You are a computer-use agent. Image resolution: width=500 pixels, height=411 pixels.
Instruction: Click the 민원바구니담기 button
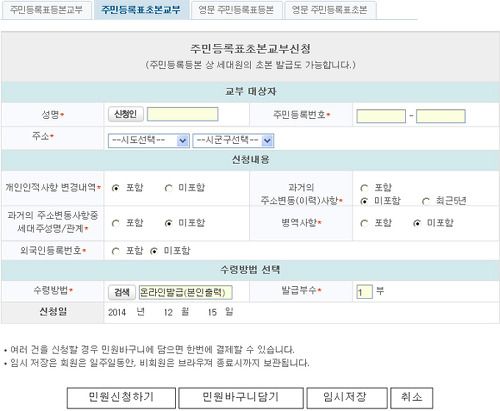tap(241, 398)
